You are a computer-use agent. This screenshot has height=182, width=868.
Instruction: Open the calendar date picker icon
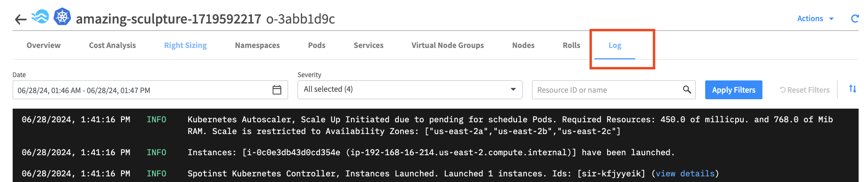tap(277, 90)
